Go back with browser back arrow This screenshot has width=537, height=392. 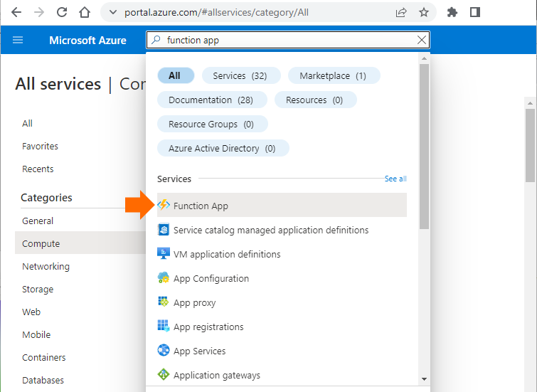coord(16,12)
